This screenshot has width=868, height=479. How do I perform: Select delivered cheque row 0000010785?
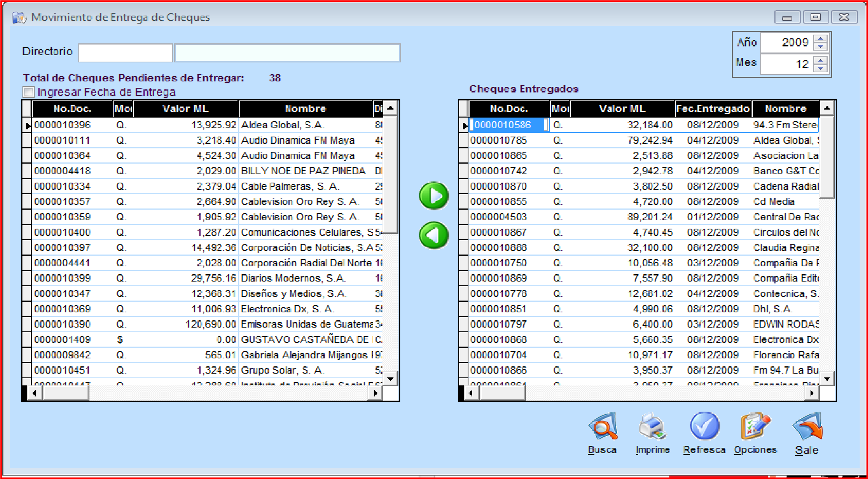499,140
